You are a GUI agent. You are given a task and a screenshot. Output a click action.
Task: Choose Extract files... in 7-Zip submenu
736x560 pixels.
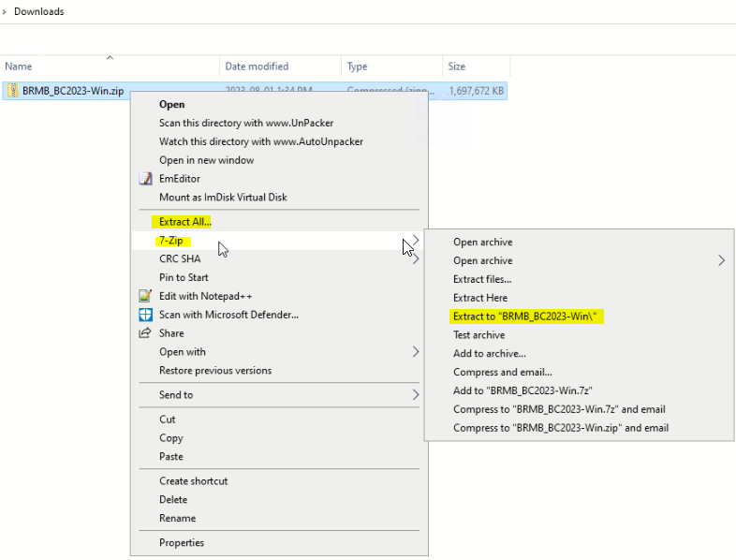482,279
